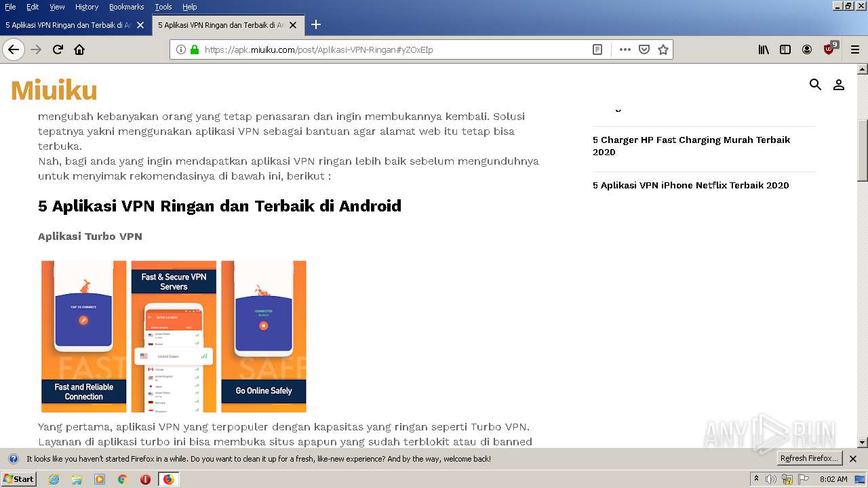
Task: Click the taskbar clock 8:02 AM
Action: tap(833, 479)
